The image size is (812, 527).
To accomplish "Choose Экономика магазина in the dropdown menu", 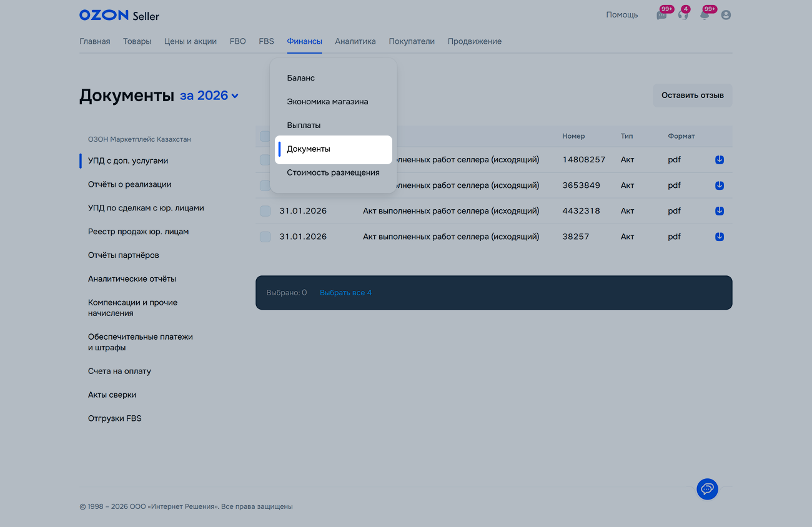I will pyautogui.click(x=327, y=102).
